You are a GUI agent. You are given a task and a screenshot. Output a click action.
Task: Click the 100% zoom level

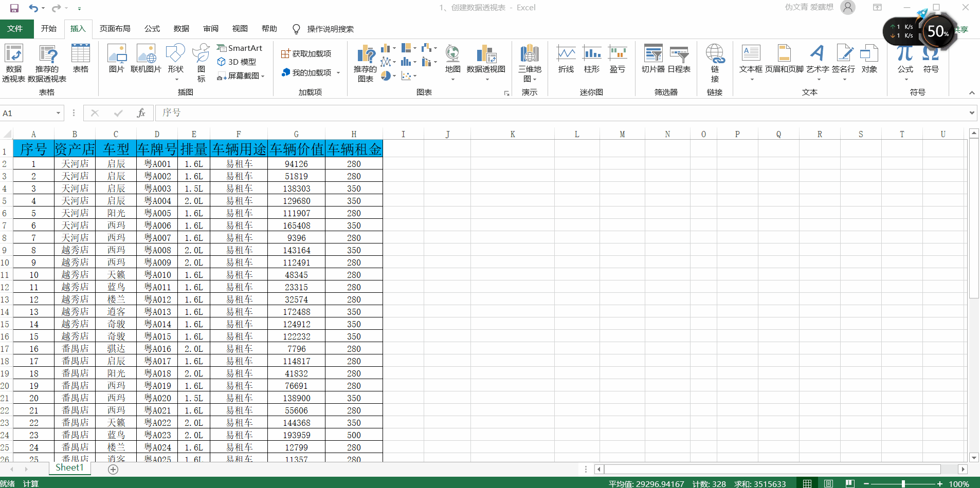coord(959,484)
